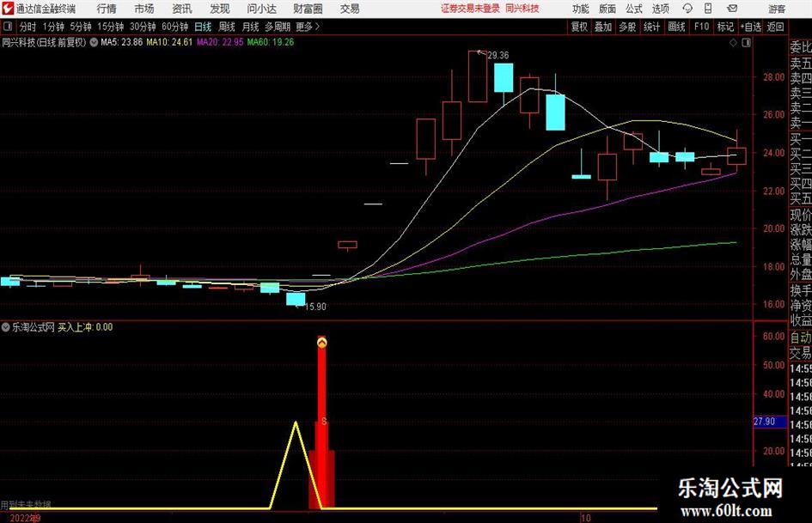Open the dropdown arrow beside 乐淘公式网 indicator
This screenshot has width=812, height=523.
pos(6,327)
